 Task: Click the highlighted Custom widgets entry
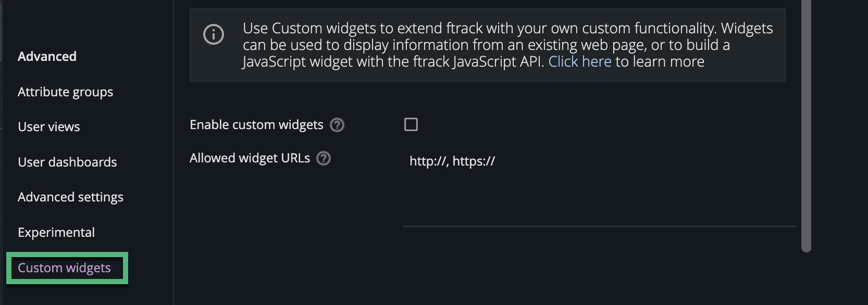pos(64,268)
